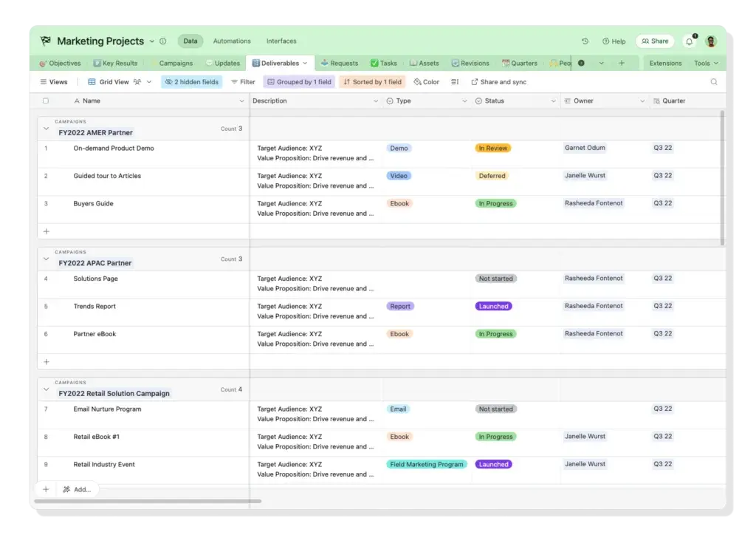The image size is (756, 535).
Task: Open the Grid View dropdown arrow
Action: pyautogui.click(x=149, y=82)
